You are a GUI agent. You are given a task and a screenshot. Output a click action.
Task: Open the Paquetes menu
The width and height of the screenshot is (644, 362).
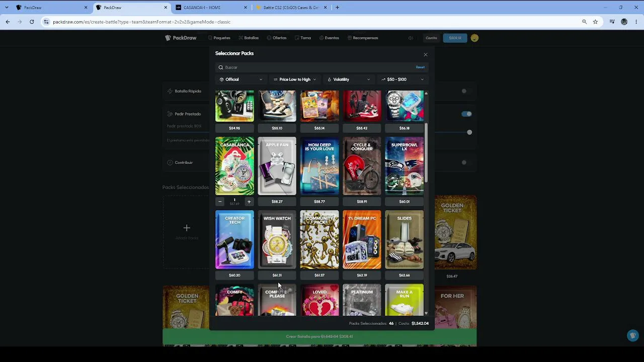(x=219, y=38)
